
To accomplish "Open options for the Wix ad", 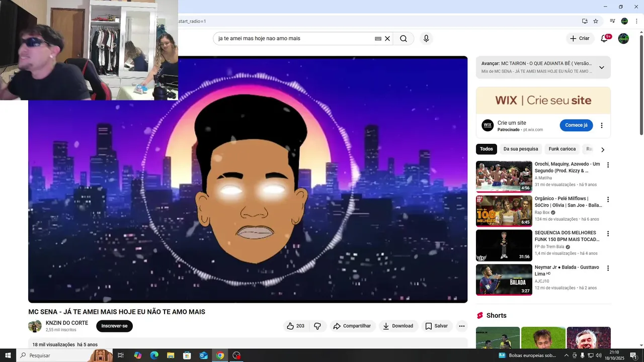I will 601,125.
